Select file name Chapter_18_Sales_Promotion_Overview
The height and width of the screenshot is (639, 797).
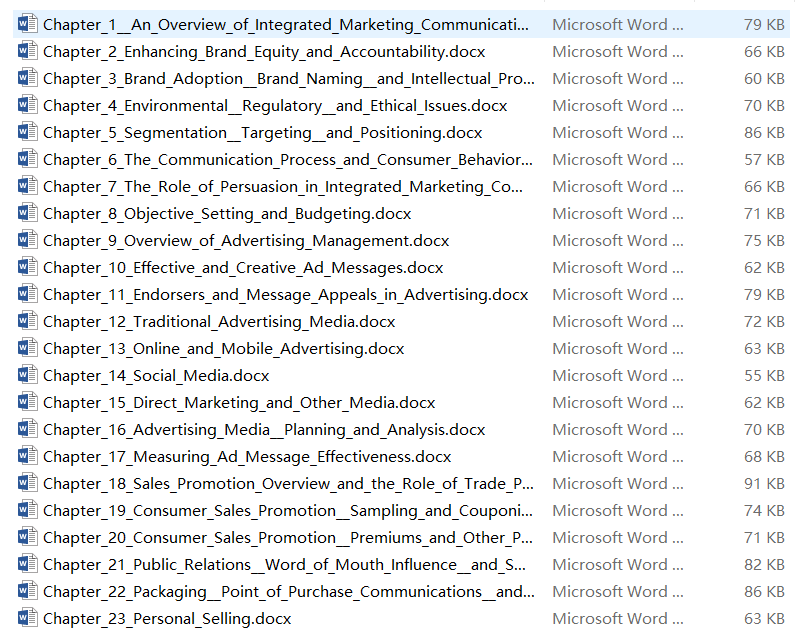[x=288, y=483]
